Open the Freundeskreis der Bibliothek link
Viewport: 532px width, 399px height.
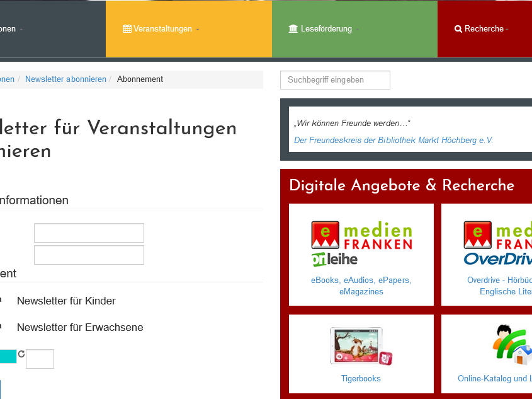tap(393, 141)
